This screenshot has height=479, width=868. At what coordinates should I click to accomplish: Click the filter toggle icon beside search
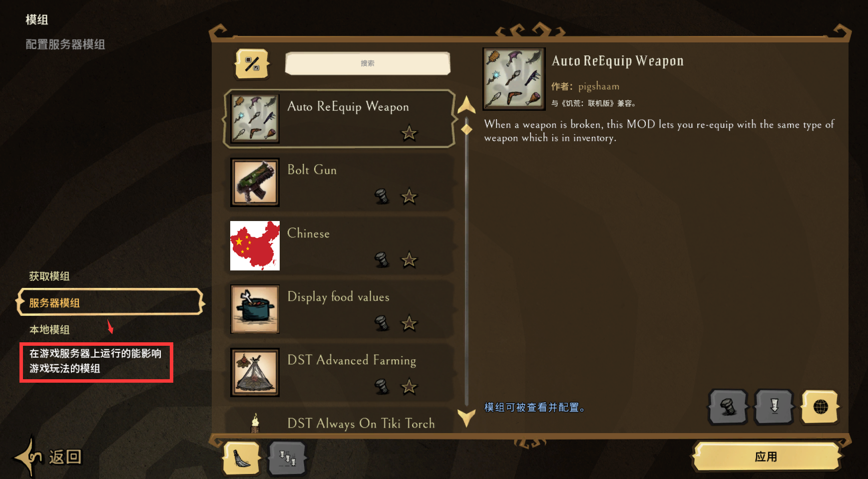(252, 64)
